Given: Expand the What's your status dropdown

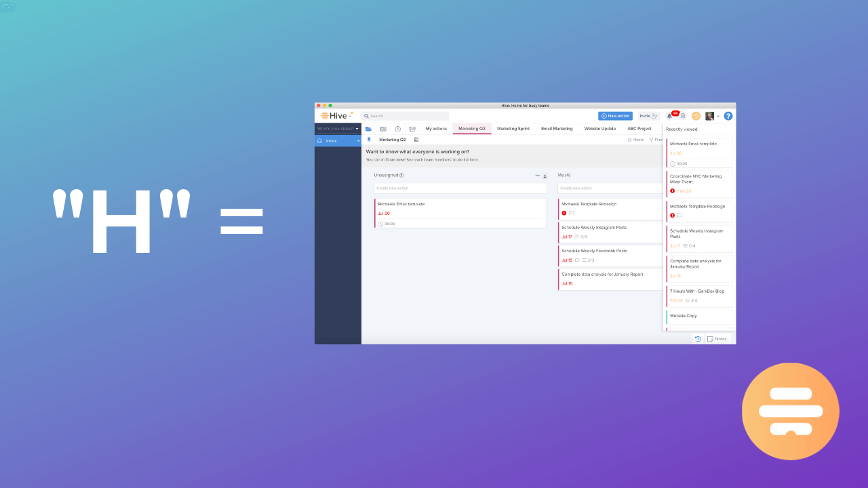Looking at the screenshot, I should pyautogui.click(x=338, y=128).
